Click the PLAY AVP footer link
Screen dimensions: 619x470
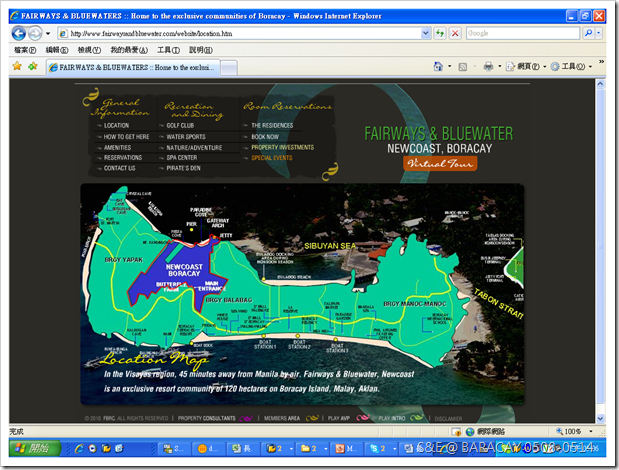(x=339, y=418)
